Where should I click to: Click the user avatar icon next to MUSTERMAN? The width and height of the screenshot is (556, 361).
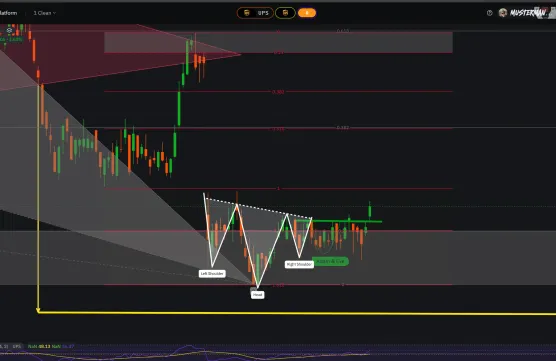click(502, 13)
